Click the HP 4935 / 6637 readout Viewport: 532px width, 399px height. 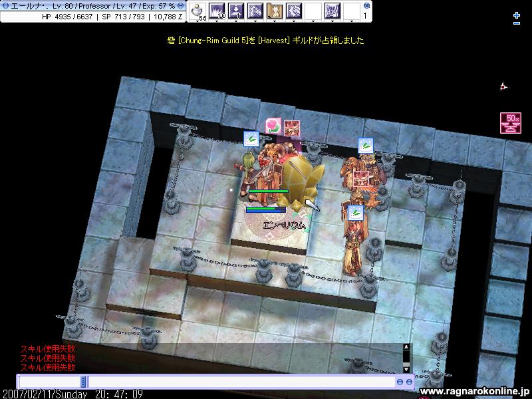(x=67, y=17)
